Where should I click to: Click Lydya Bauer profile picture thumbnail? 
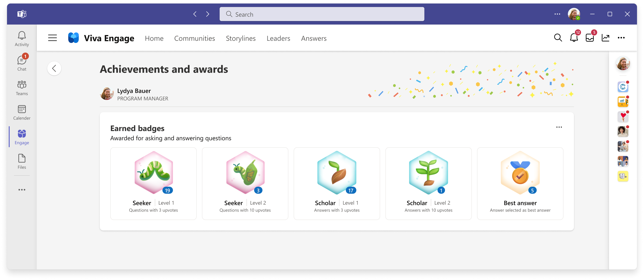pyautogui.click(x=107, y=93)
